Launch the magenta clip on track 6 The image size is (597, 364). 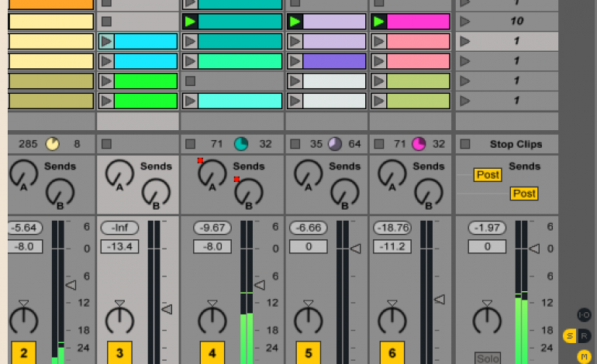[x=378, y=22]
